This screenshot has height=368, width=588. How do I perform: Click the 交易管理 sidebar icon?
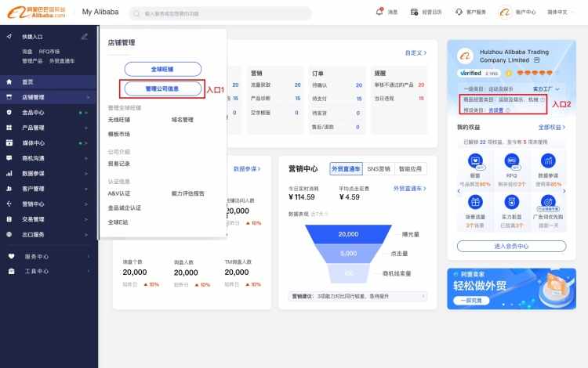tap(9, 219)
